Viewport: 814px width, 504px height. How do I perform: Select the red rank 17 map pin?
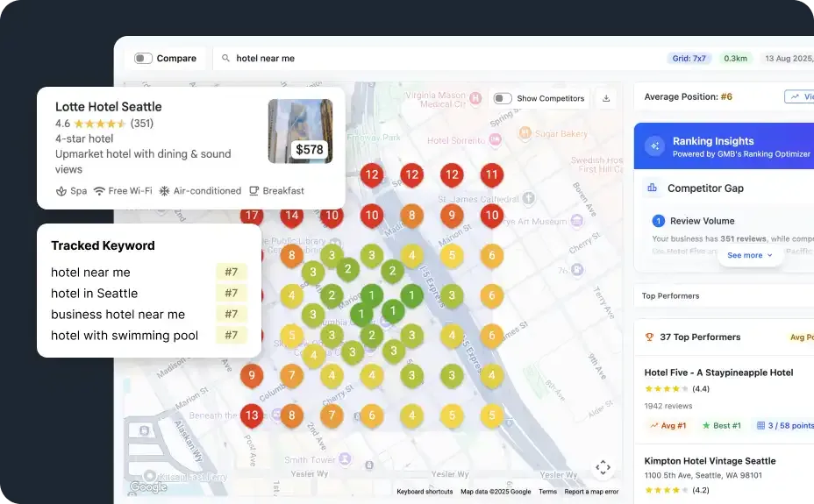coord(252,216)
